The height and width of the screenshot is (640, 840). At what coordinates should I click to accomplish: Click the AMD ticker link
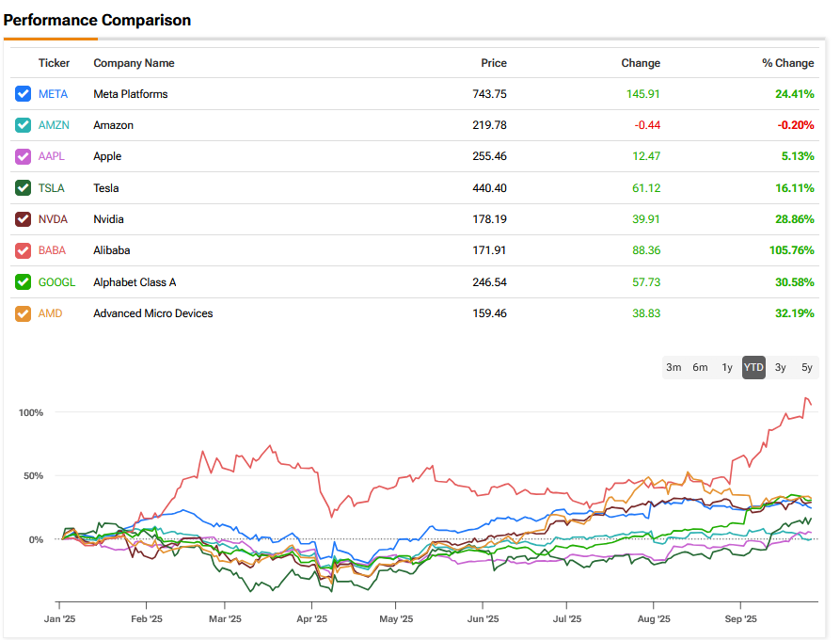51,313
